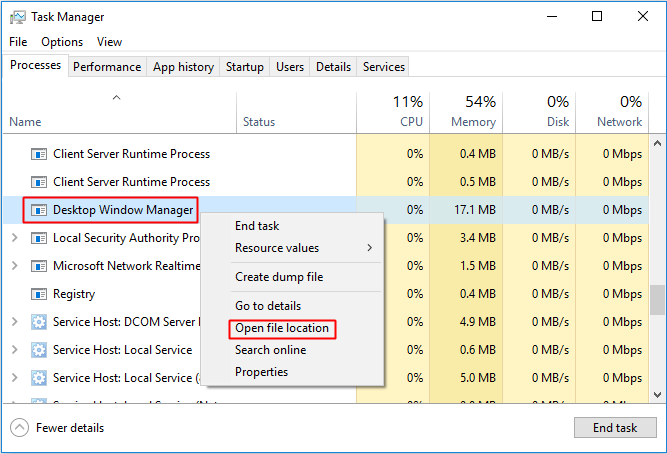Screen dimensions: 667x454
Task: Click the Registry process icon
Action: 39,294
